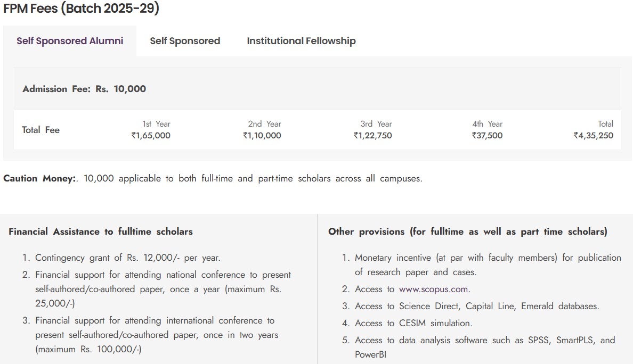Click the Science Direct databases access item

tap(477, 306)
